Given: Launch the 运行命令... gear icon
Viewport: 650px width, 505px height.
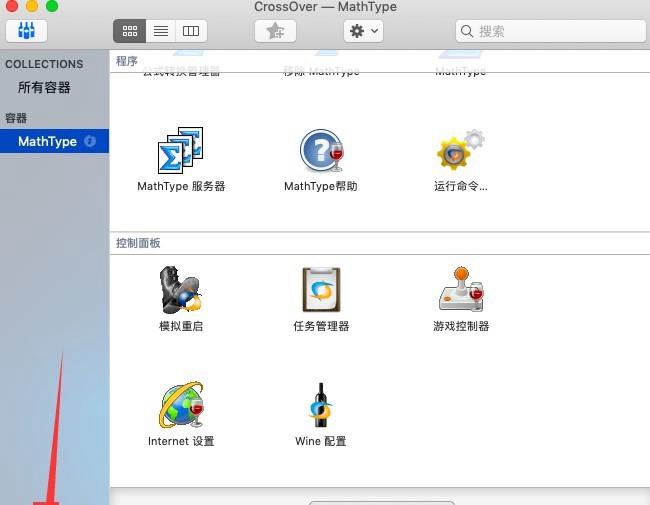Looking at the screenshot, I should click(461, 149).
